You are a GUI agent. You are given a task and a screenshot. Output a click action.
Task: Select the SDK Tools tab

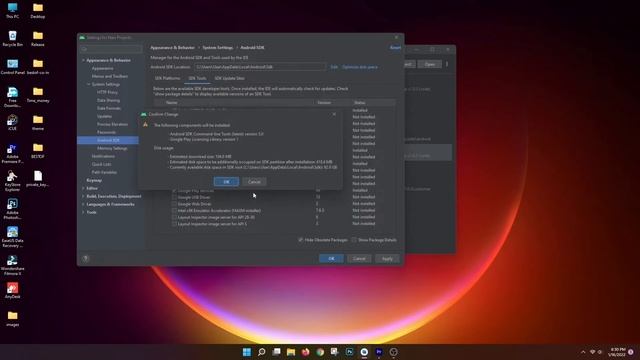(197, 78)
